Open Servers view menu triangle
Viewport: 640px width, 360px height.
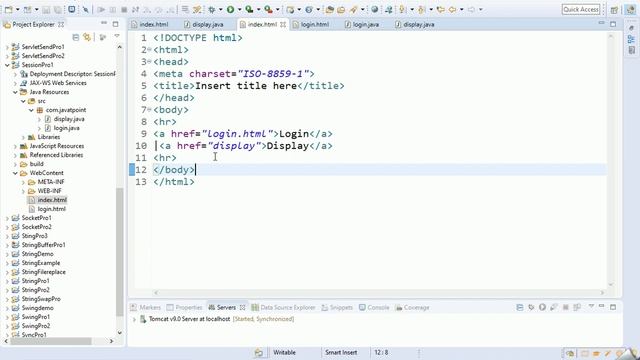click(x=591, y=306)
